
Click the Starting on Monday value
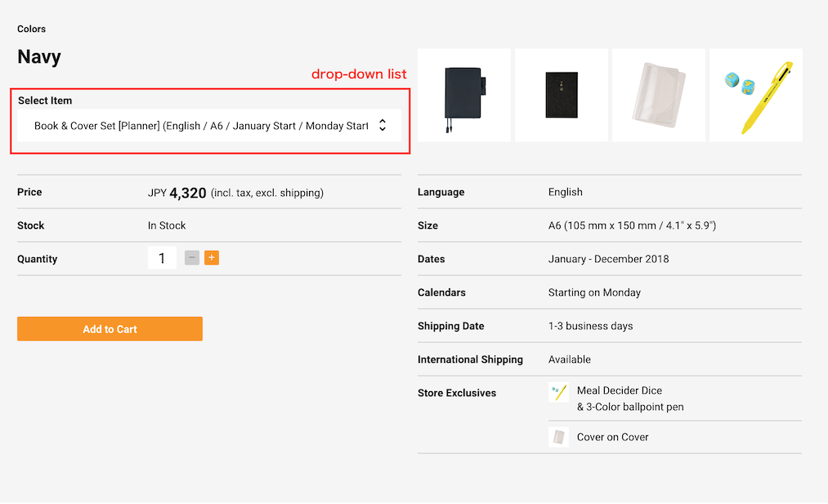pyautogui.click(x=594, y=292)
